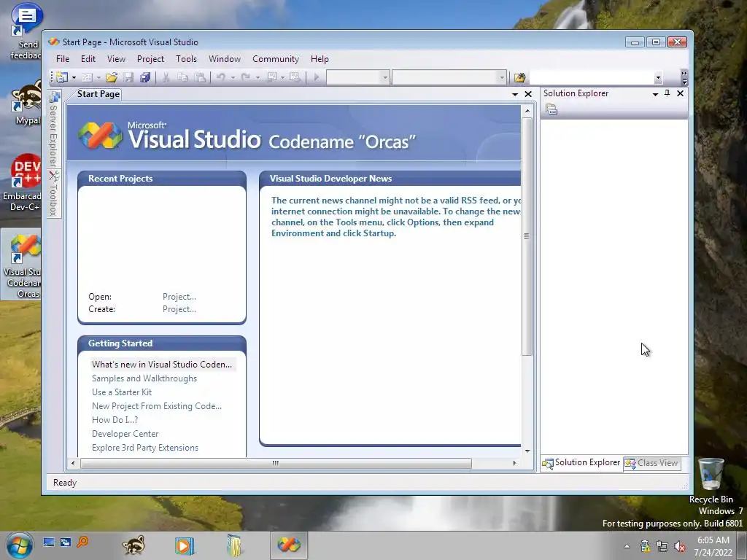Open the Edit menu
This screenshot has height=560, width=747.
coord(88,59)
